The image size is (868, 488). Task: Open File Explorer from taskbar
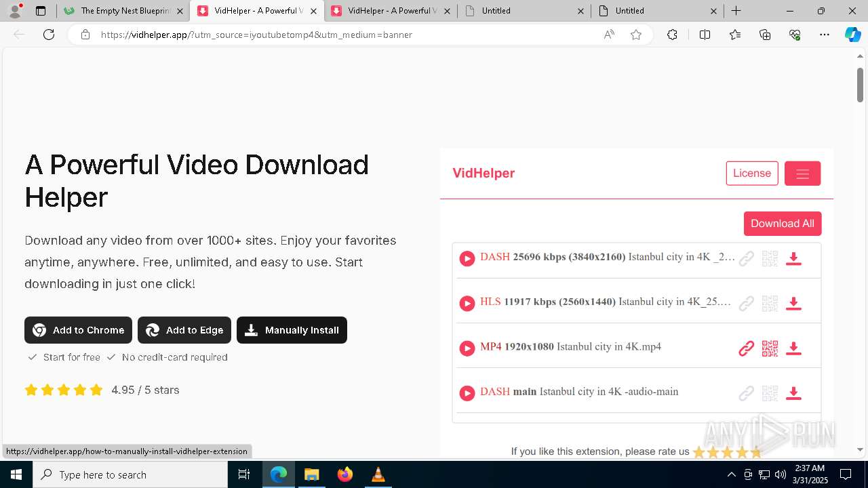tap(311, 474)
